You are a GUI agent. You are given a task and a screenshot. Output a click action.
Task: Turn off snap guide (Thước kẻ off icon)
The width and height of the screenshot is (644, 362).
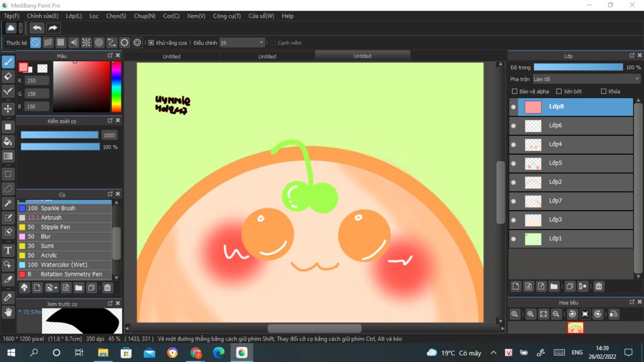pos(35,42)
